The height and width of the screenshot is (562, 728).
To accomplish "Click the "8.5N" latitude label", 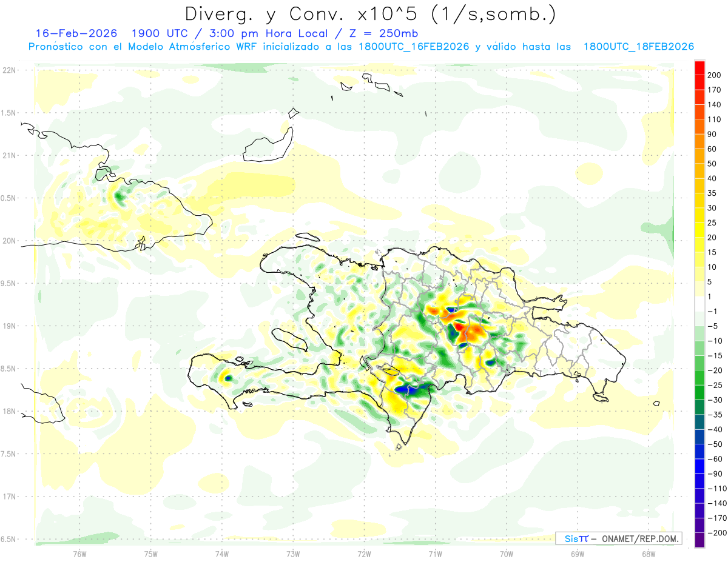I will (8, 369).
